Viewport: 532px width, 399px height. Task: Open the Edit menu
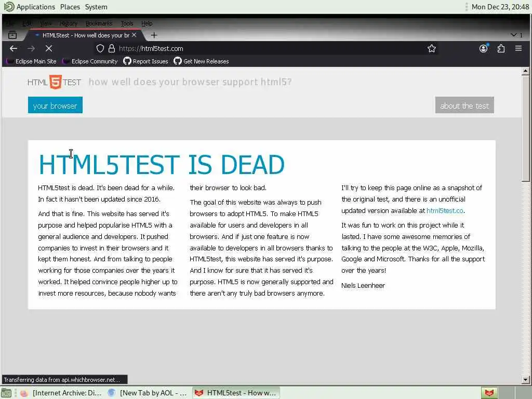click(27, 23)
